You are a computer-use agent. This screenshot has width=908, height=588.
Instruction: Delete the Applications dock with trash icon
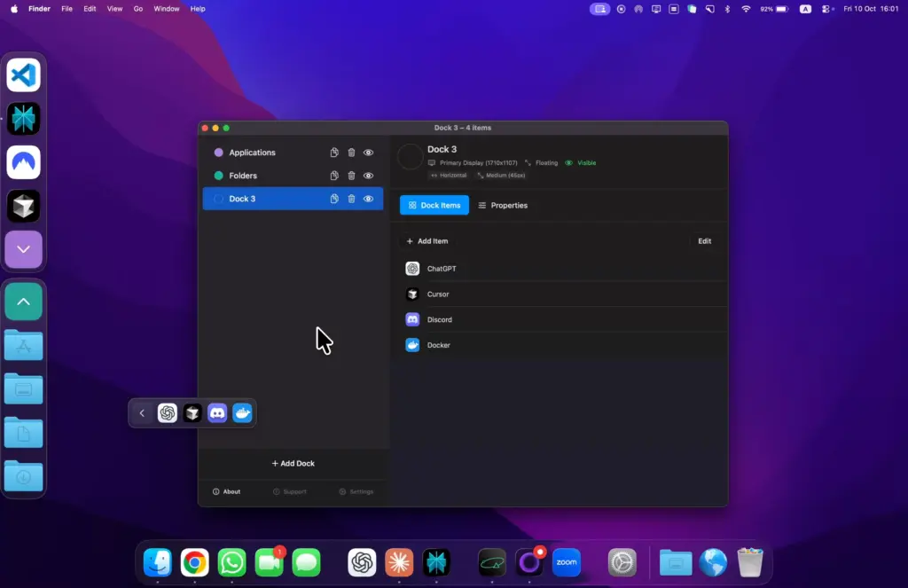(351, 153)
